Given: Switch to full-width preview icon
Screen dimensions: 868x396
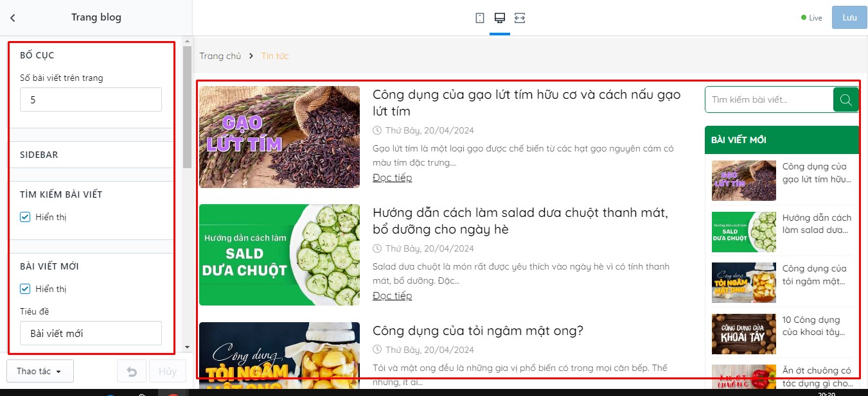Looking at the screenshot, I should click(520, 18).
